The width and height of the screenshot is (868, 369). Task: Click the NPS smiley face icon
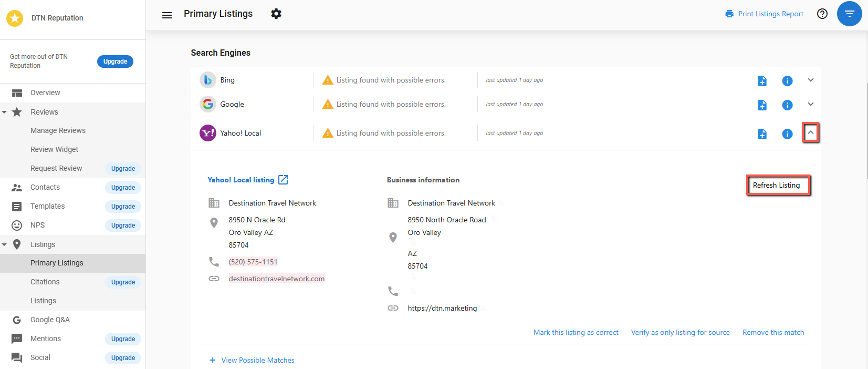(17, 225)
